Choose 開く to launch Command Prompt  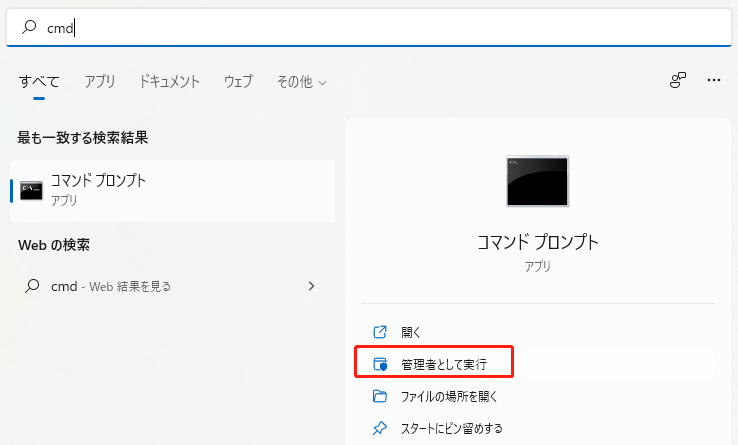pos(410,331)
